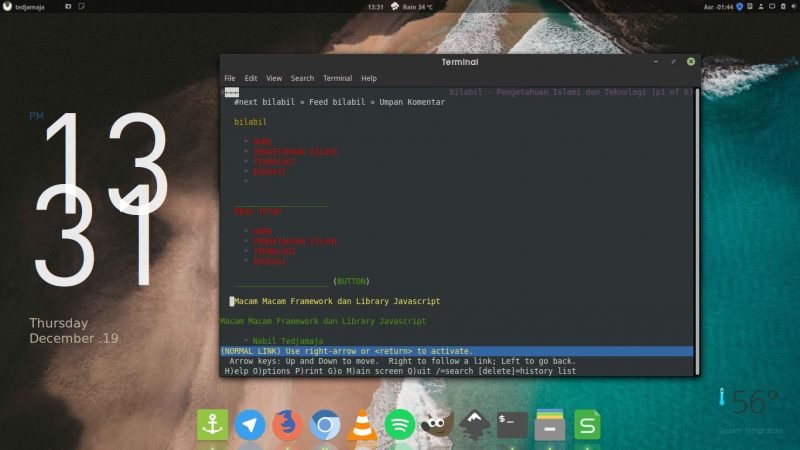Follow the highlighted white Macam Macam Framework link
800x450 pixels.
337,301
